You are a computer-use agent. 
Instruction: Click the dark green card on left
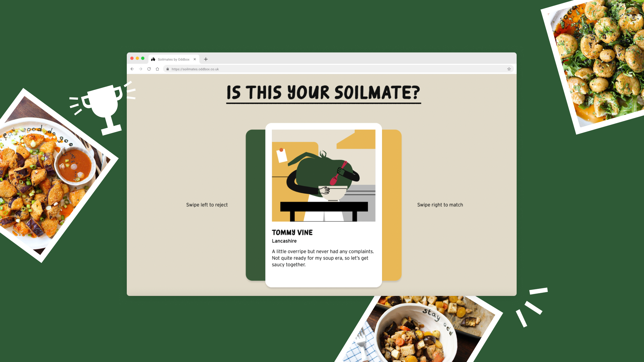(x=256, y=205)
